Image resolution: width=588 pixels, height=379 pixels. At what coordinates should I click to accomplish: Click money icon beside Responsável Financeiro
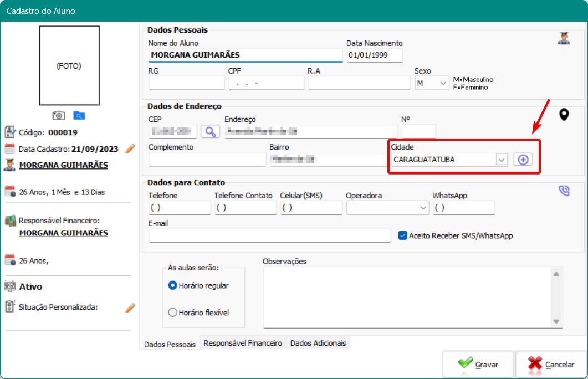point(10,221)
